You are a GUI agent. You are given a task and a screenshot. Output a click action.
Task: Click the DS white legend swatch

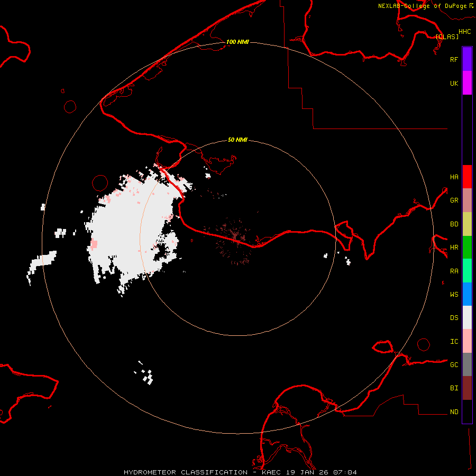[x=467, y=317]
